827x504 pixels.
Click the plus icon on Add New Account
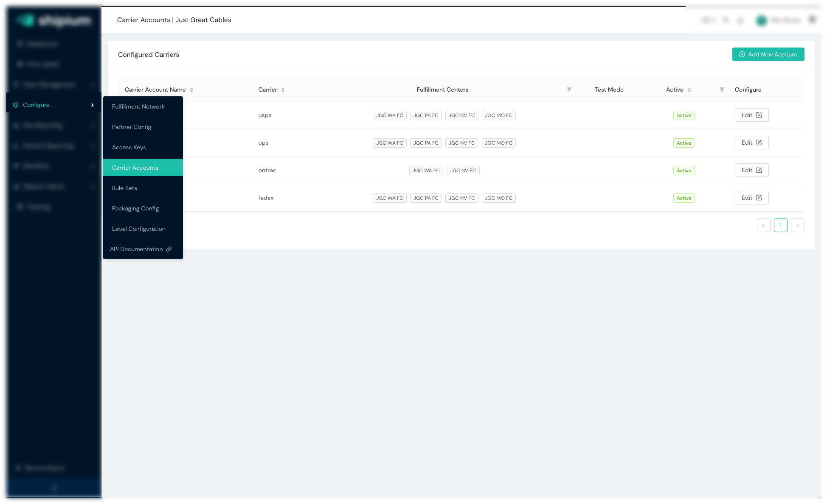(742, 54)
